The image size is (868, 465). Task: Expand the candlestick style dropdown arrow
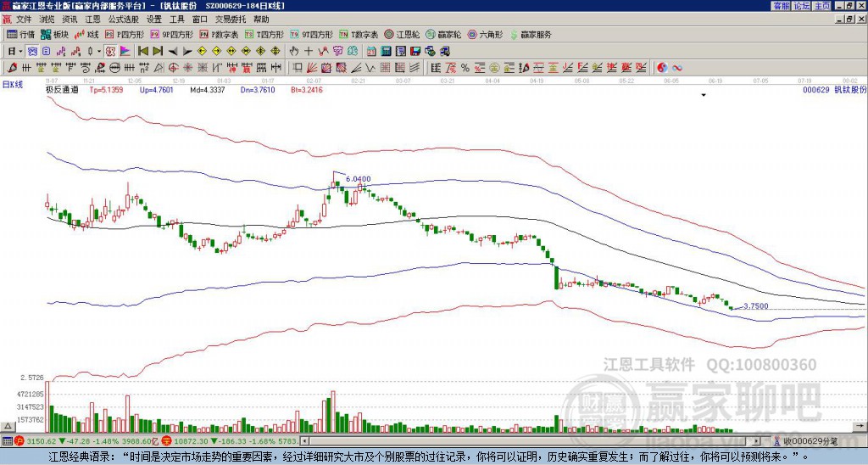click(x=99, y=52)
